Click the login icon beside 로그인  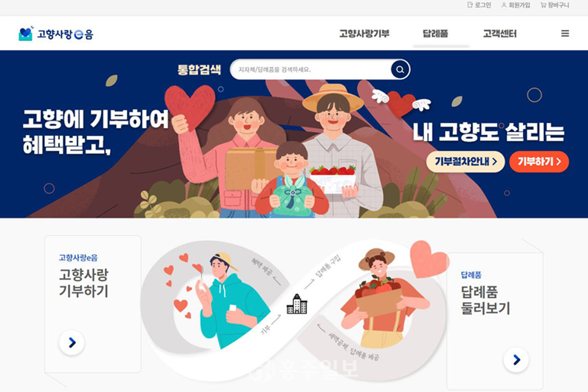tap(470, 5)
